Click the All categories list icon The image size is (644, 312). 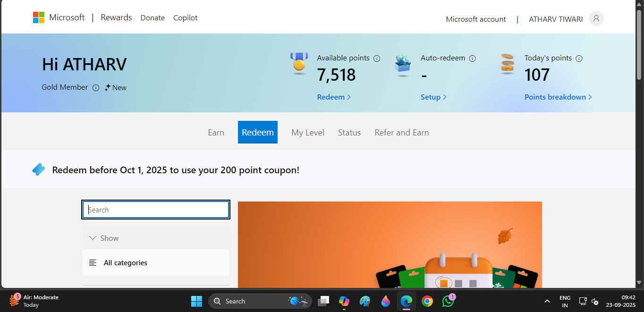point(93,263)
